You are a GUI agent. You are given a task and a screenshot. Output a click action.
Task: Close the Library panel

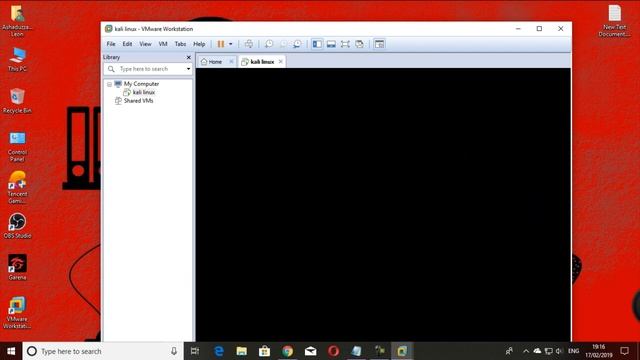(x=189, y=58)
